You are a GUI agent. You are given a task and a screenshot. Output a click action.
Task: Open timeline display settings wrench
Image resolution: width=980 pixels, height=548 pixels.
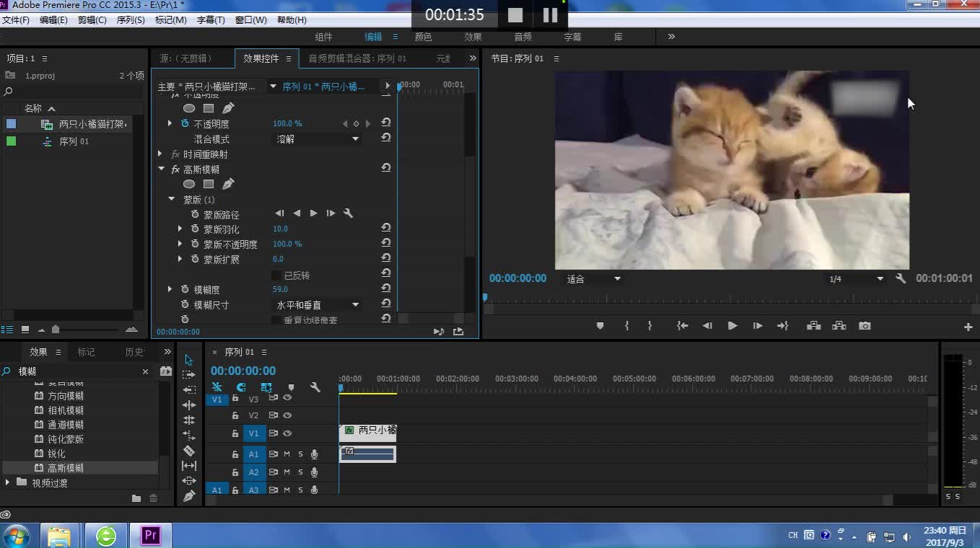[x=315, y=387]
